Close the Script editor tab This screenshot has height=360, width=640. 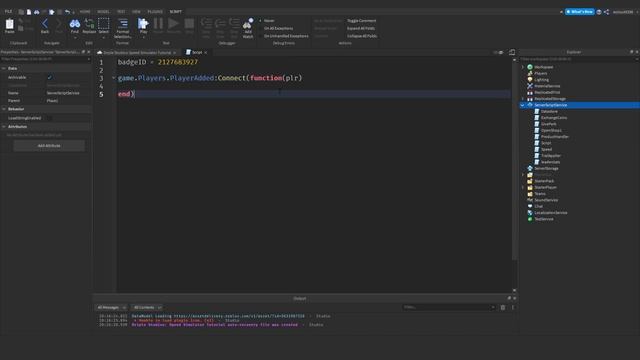[206, 53]
